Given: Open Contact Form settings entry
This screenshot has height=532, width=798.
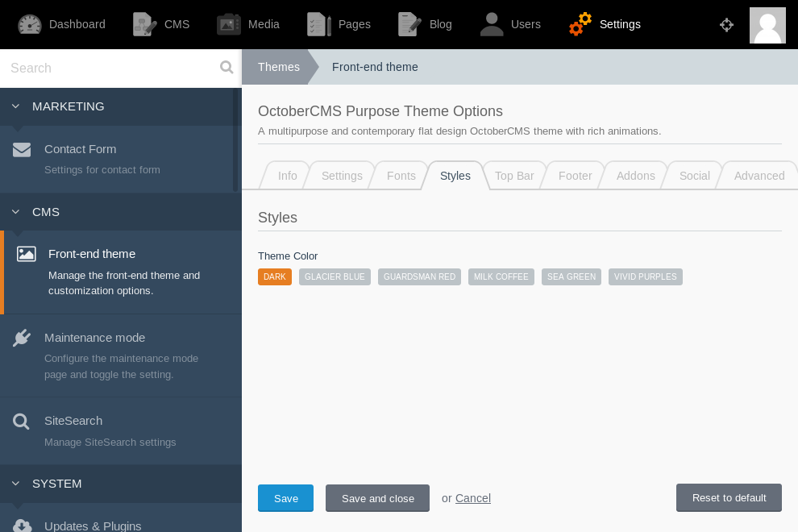Looking at the screenshot, I should (x=121, y=160).
